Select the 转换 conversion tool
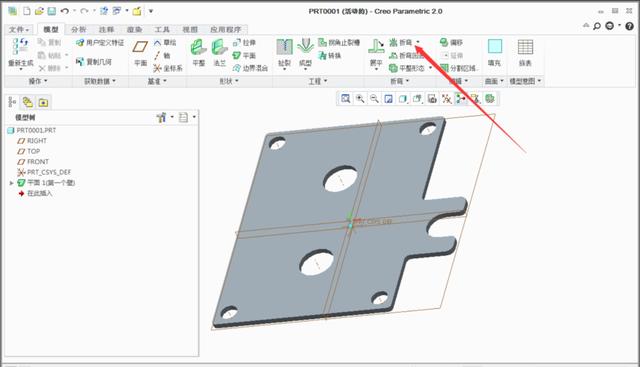Viewport: 640px width, 367px height. click(329, 56)
